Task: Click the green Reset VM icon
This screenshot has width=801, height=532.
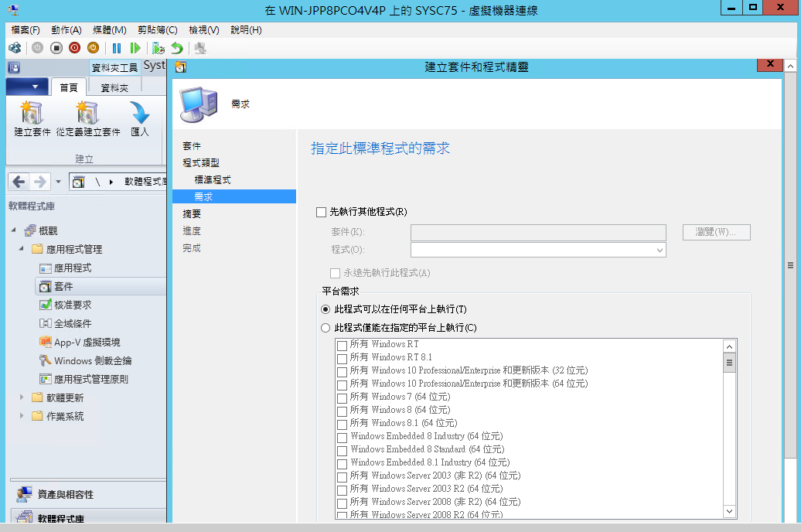Action: 135,48
